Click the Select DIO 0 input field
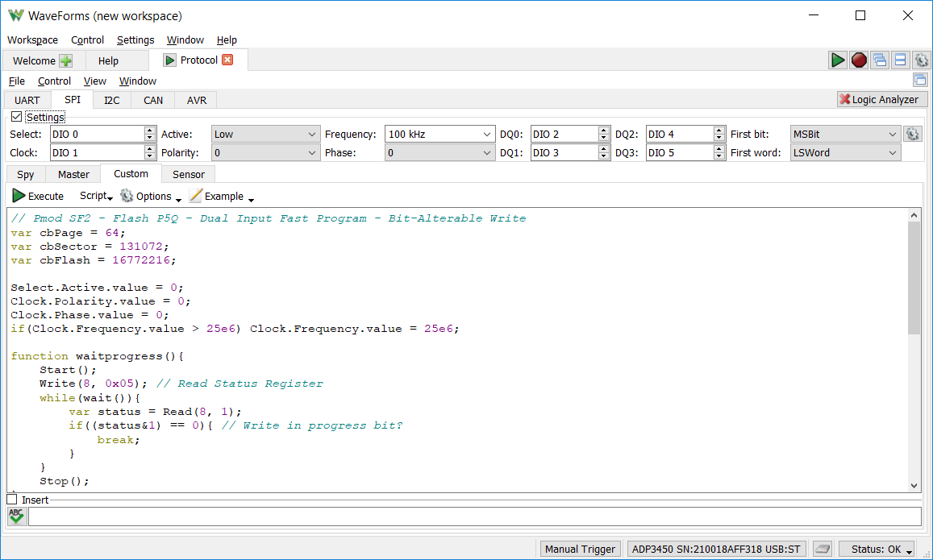 [97, 135]
